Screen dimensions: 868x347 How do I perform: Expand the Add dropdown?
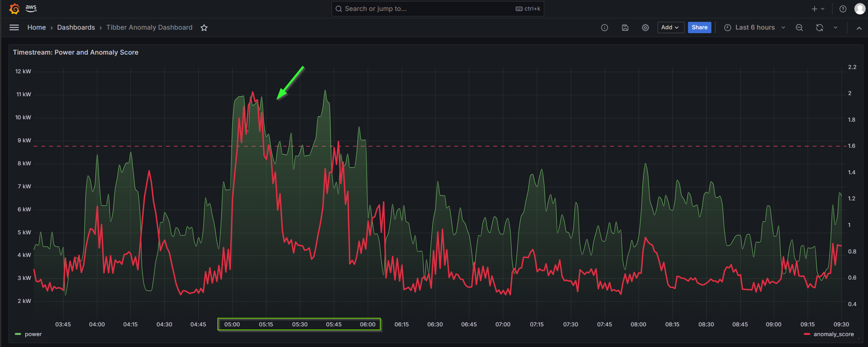[x=670, y=27]
